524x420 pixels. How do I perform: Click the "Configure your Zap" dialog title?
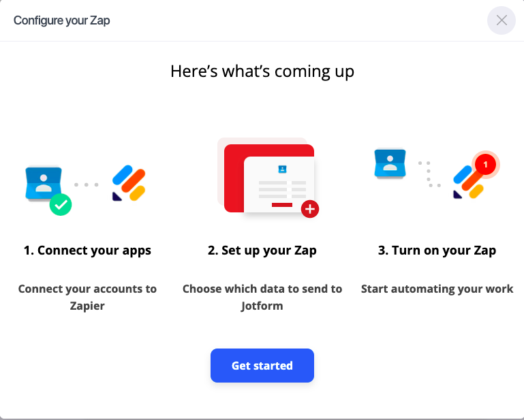[62, 20]
